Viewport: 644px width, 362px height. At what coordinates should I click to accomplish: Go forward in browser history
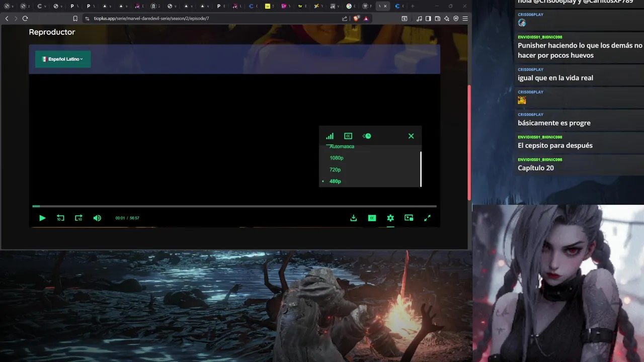16,19
